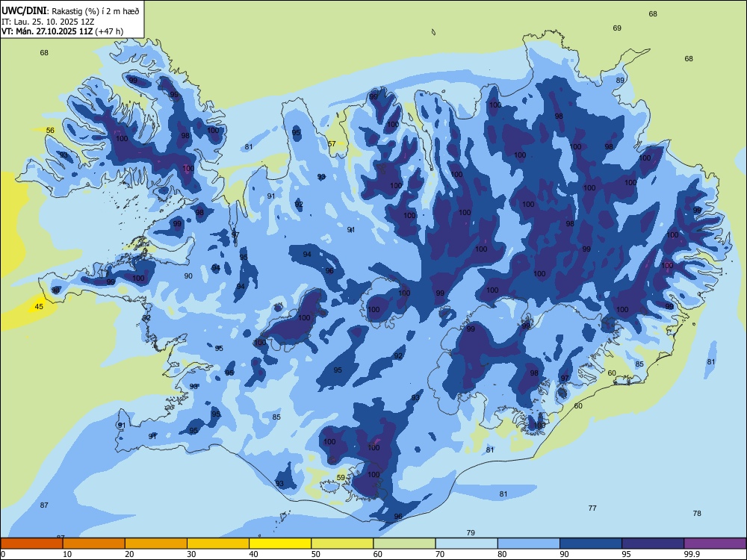Viewport: 747px width, 560px height.
Task: Choose the purple above-99.9 legend swatch
Action: click(x=715, y=544)
